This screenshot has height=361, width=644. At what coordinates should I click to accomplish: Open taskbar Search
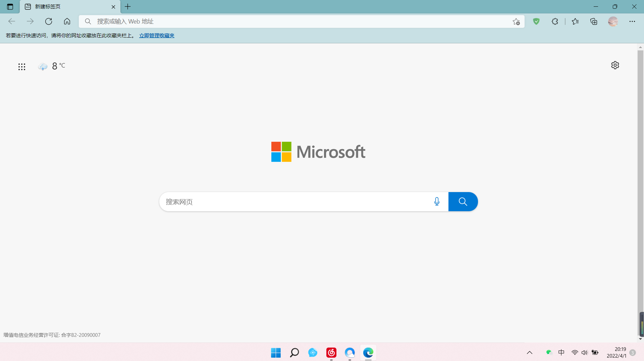(x=294, y=353)
